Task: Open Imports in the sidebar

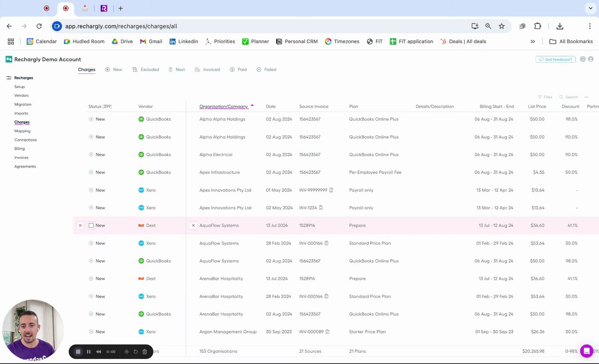Action: (21, 113)
